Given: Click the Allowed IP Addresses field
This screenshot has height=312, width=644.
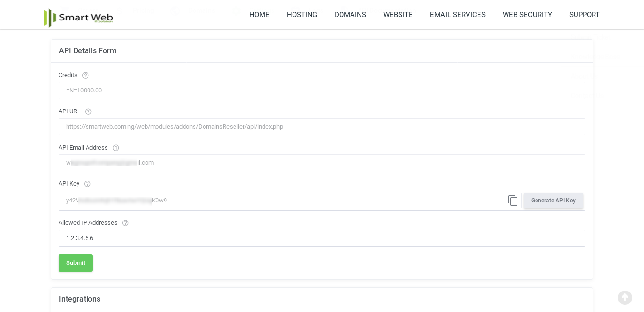Looking at the screenshot, I should tap(322, 238).
